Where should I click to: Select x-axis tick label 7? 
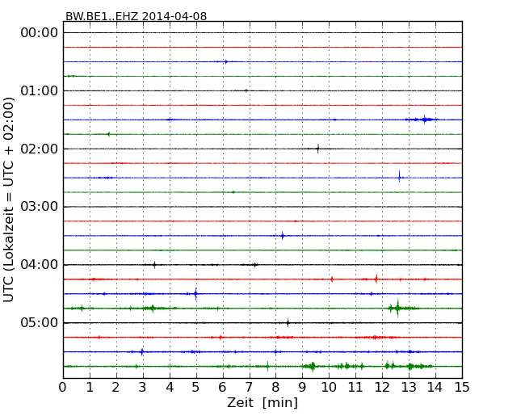pyautogui.click(x=249, y=388)
